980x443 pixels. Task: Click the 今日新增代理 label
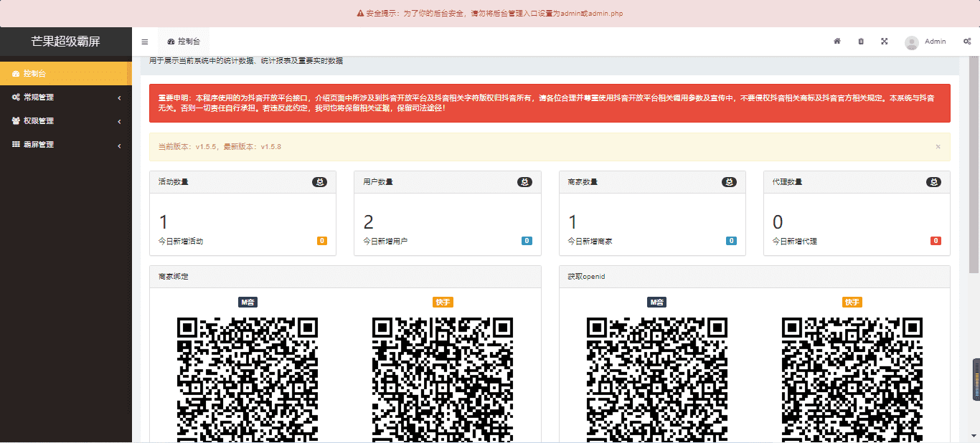pyautogui.click(x=794, y=242)
